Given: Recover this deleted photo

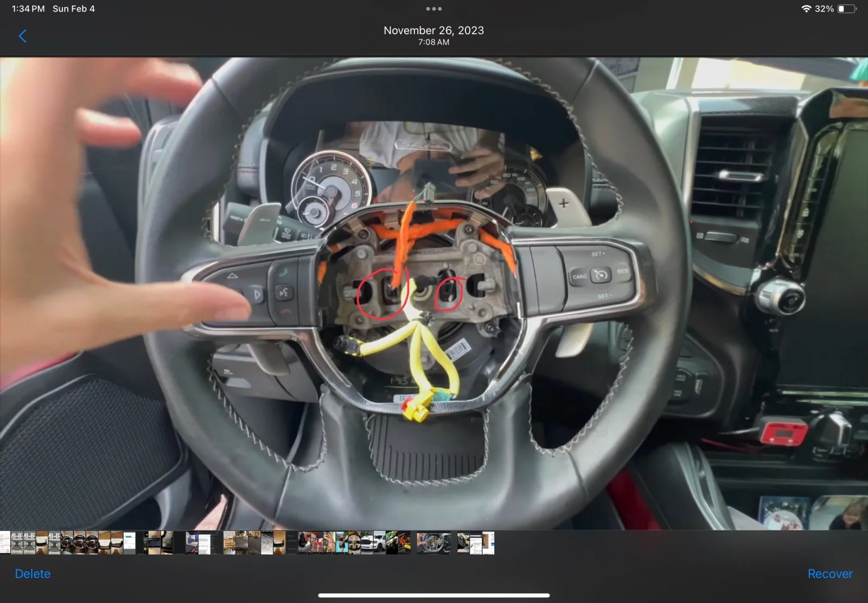Looking at the screenshot, I should point(830,574).
